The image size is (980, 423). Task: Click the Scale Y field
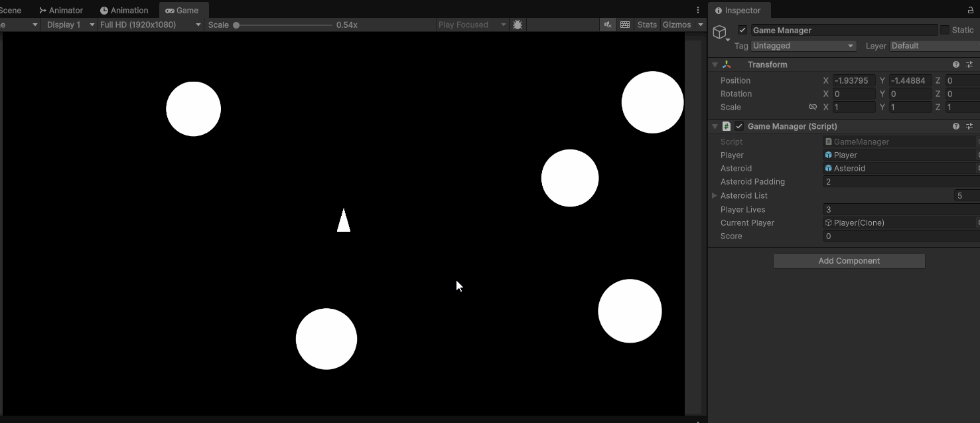tap(911, 107)
